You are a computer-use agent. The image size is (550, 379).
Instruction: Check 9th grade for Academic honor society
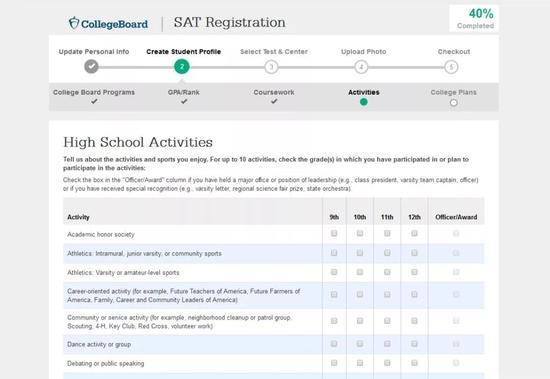pos(334,233)
